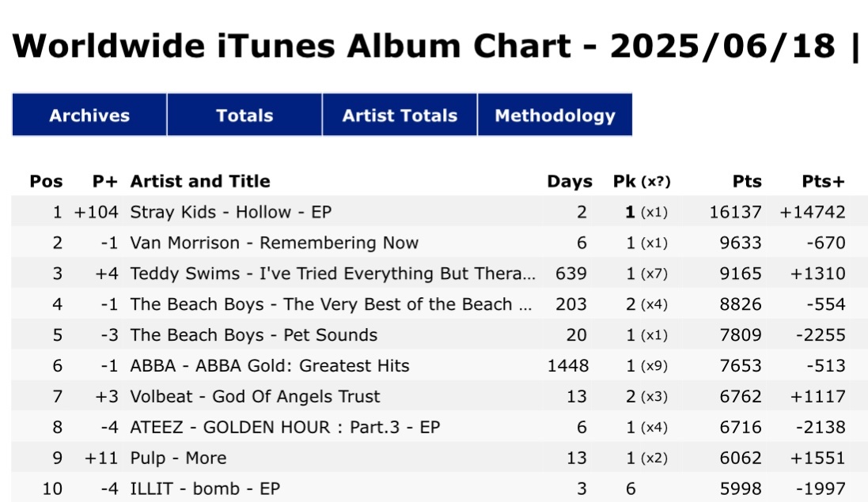Open the Archives tab

tap(89, 115)
